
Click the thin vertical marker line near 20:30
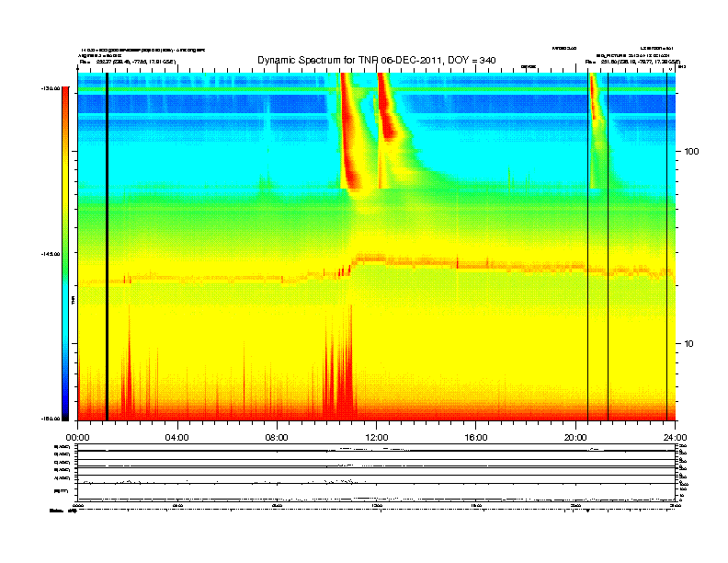(x=587, y=247)
